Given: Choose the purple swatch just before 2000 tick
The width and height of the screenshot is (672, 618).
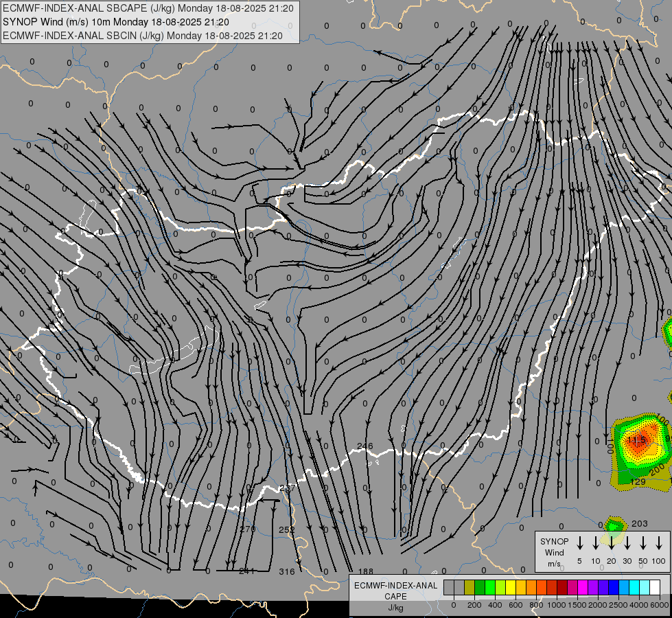Looking at the screenshot, I should tap(593, 587).
